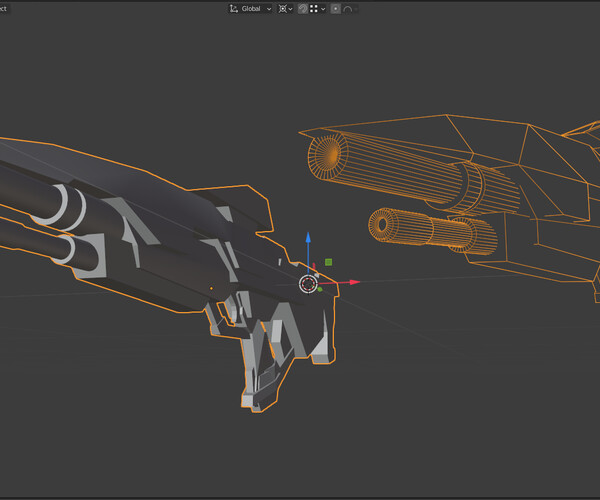Open the proportional editing falloff dropdown
Image resolution: width=600 pixels, height=500 pixels.
[x=350, y=9]
